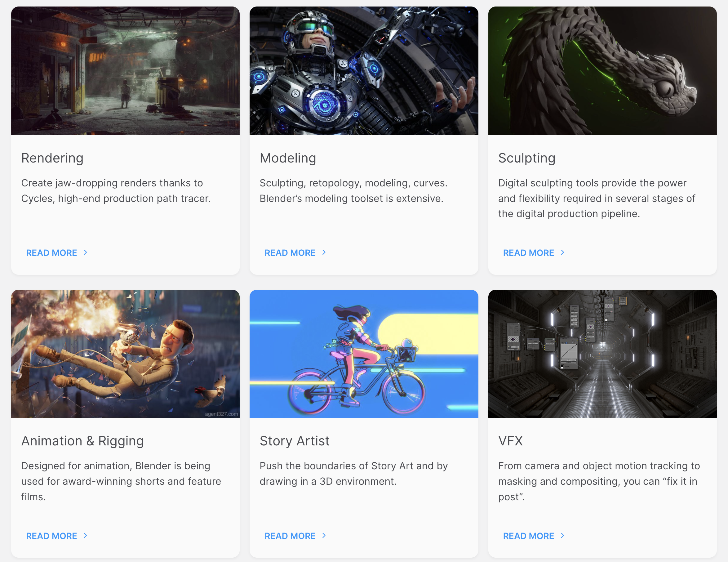Screen dimensions: 728x562
Task: Open Rendering's READ MORE link
Action: click(x=52, y=253)
